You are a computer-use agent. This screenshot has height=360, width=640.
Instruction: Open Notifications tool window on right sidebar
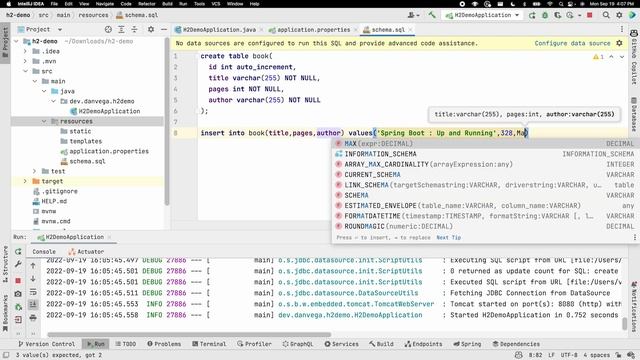coord(634,307)
